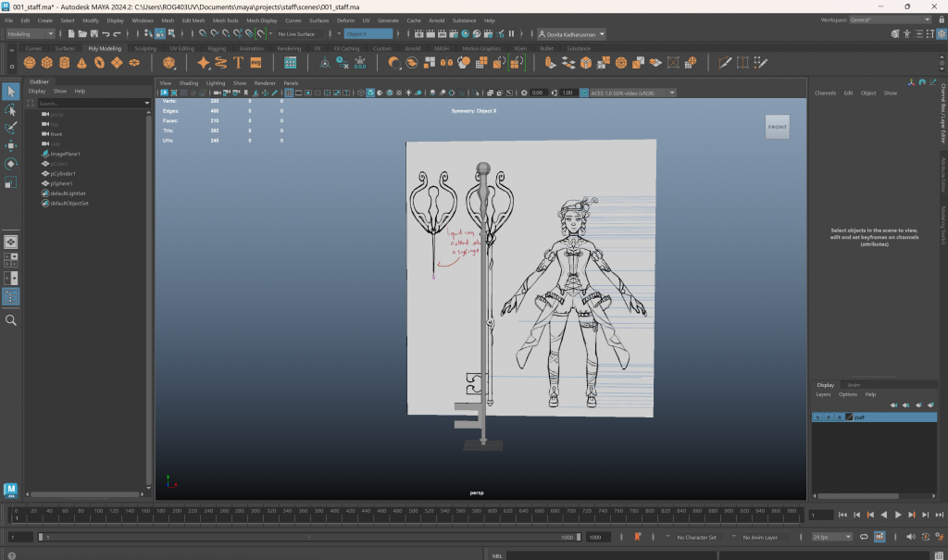Image resolution: width=948 pixels, height=560 pixels.
Task: Open the Edit Mesh menu
Action: tap(193, 20)
